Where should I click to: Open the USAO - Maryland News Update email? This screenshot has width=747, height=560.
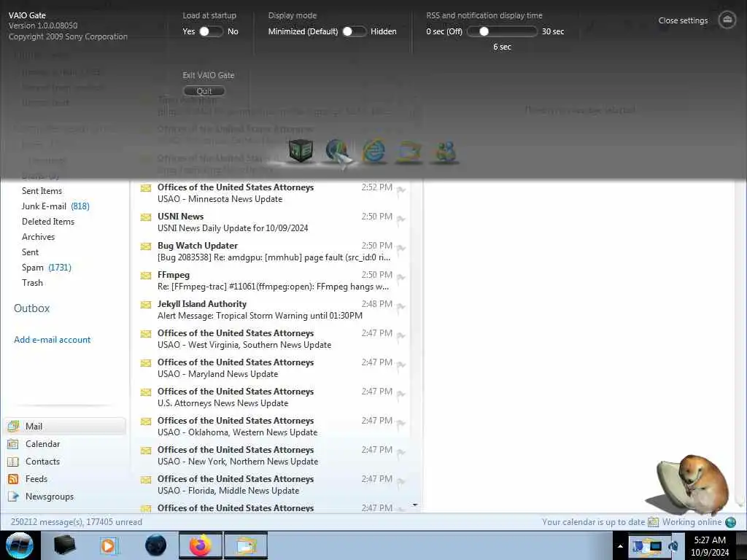272,368
